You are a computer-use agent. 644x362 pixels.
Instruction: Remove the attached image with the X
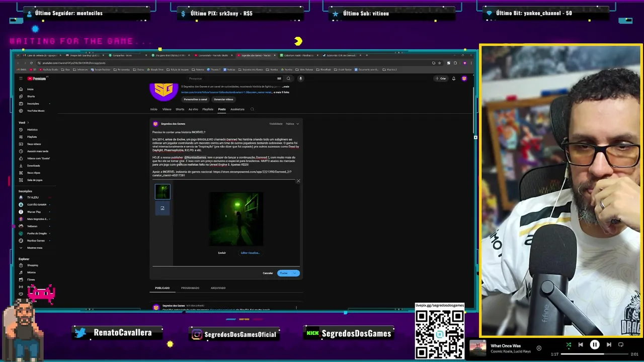pos(298,180)
